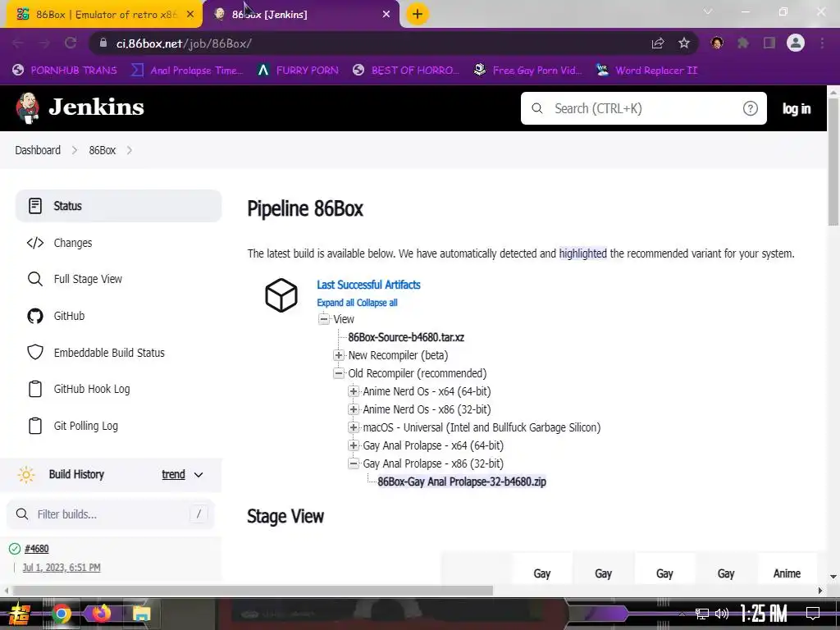Open the Last Successful Artifacts link
840x630 pixels.
pos(368,285)
